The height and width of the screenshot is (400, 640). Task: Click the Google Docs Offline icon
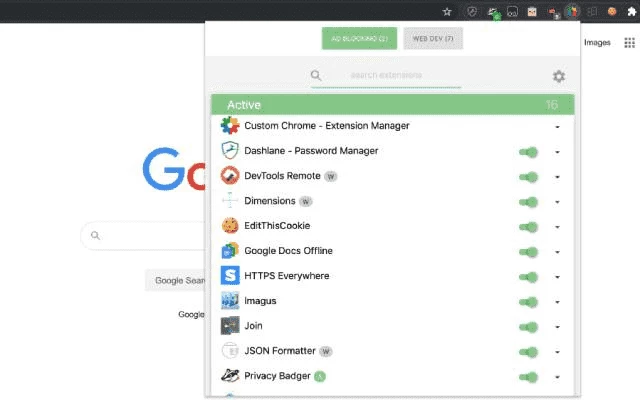tap(230, 251)
